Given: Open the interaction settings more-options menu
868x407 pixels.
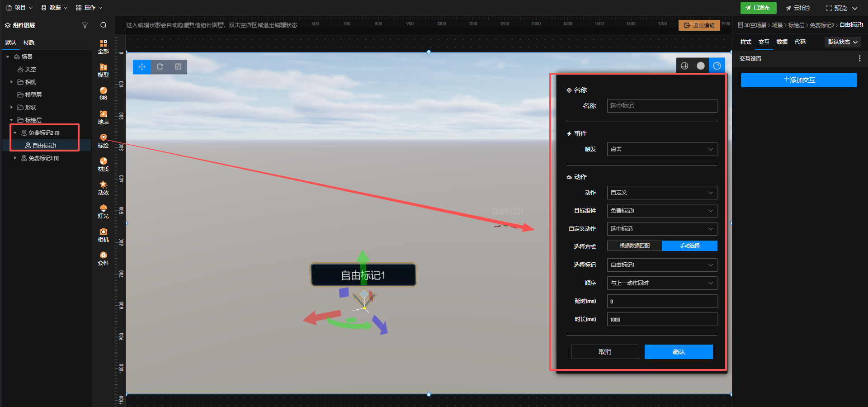Looking at the screenshot, I should (x=859, y=59).
